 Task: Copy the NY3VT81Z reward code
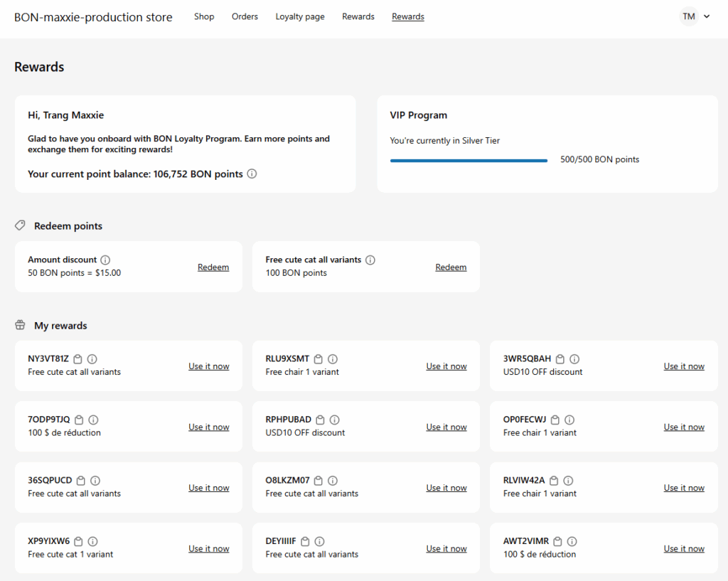click(77, 359)
